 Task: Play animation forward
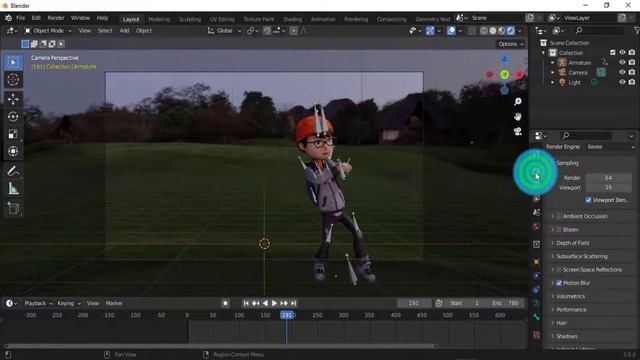click(x=274, y=303)
